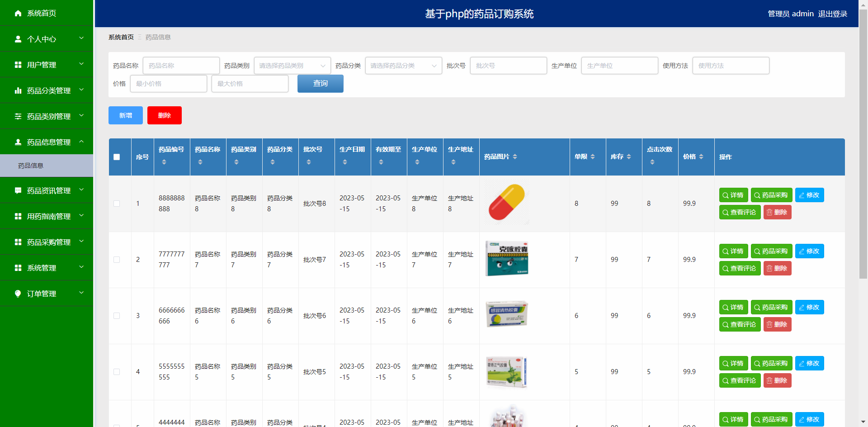Check the checkbox for row 3

pos(117,316)
